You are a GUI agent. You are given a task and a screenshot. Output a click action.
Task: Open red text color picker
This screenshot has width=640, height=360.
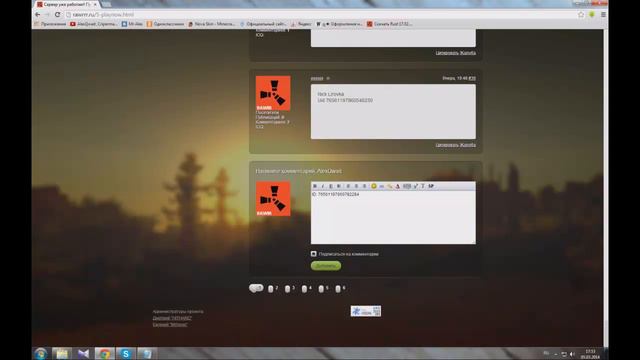[398, 186]
